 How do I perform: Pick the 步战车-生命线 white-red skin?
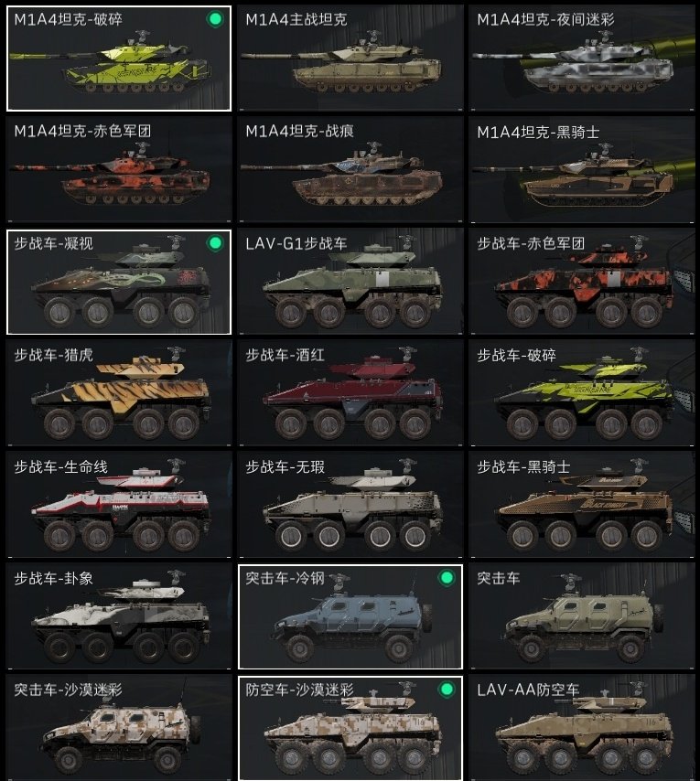[x=119, y=505]
